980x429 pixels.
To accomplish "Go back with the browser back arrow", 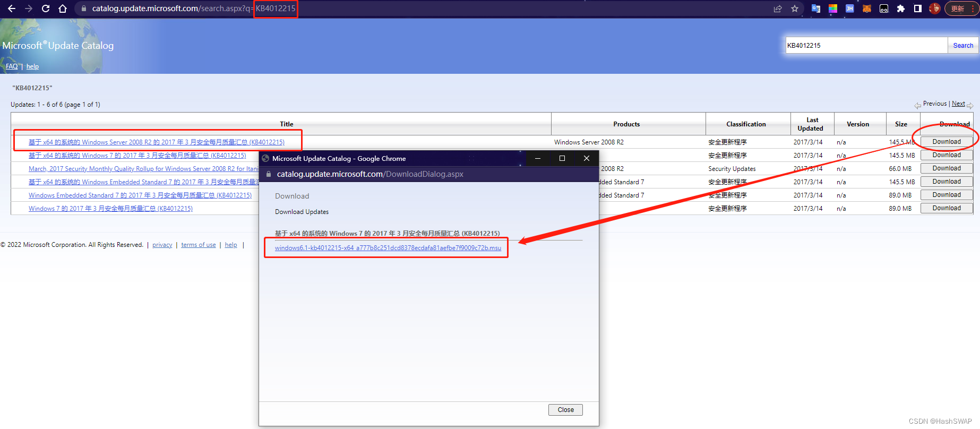I will pyautogui.click(x=11, y=8).
